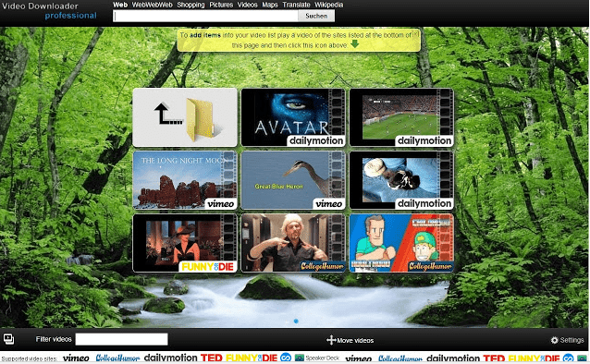Select the Translate search tab
Screen dimensions: 590x364
point(296,5)
